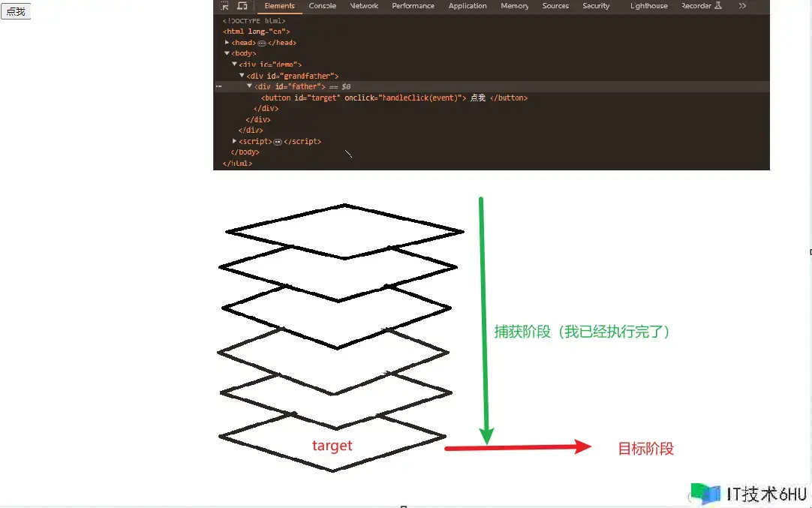Screen dimensions: 812x508
Task: Click the Recorder flask icon
Action: [x=717, y=6]
